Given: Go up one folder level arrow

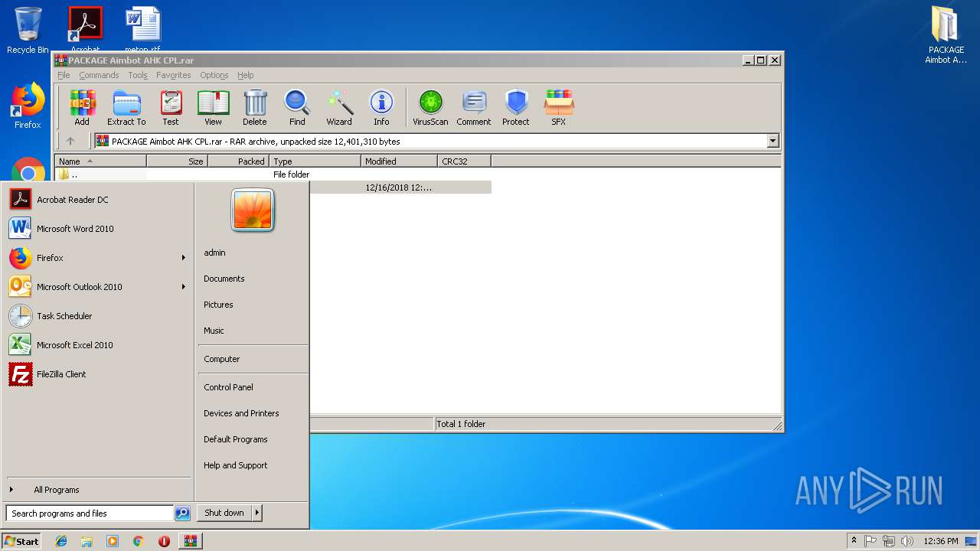Looking at the screenshot, I should (x=70, y=141).
